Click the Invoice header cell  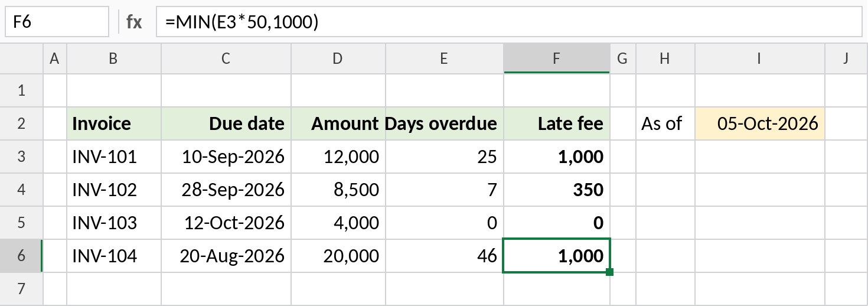(114, 123)
